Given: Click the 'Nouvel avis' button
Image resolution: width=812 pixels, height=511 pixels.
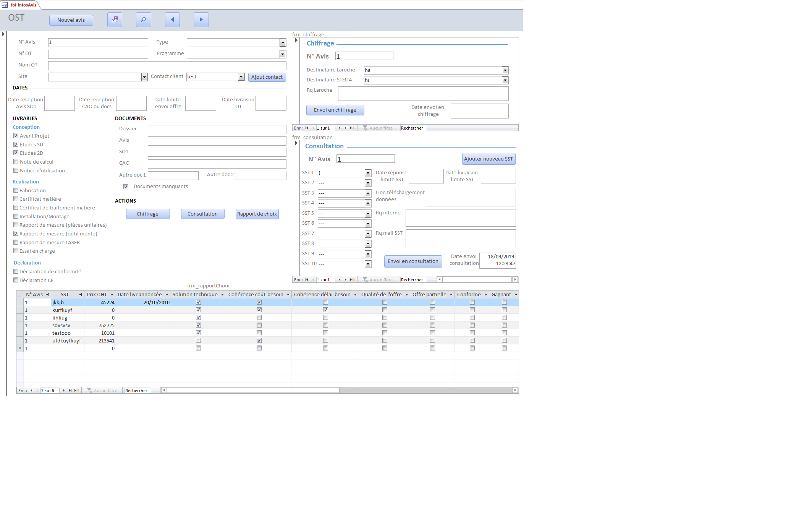Looking at the screenshot, I should [x=71, y=19].
